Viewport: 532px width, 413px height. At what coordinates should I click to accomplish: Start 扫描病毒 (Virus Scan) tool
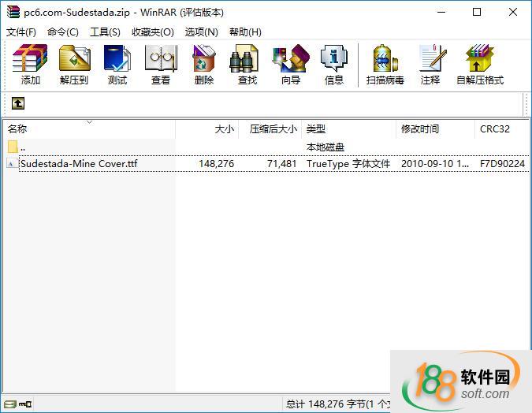[x=385, y=65]
